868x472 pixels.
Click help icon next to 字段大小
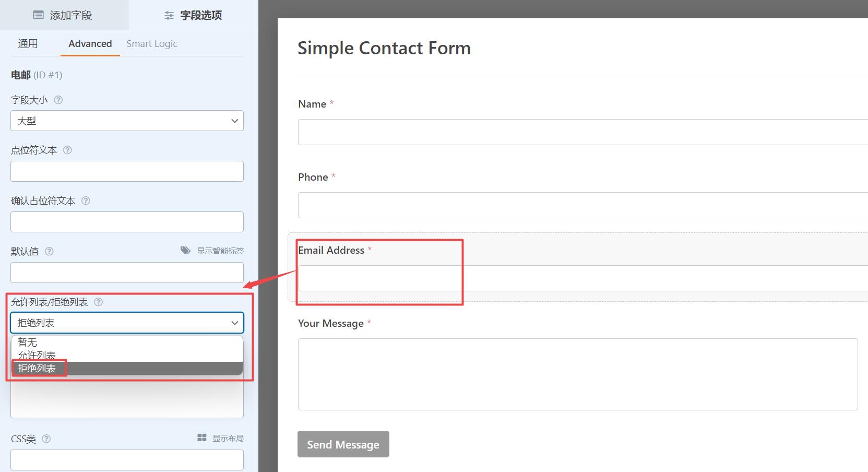[58, 100]
